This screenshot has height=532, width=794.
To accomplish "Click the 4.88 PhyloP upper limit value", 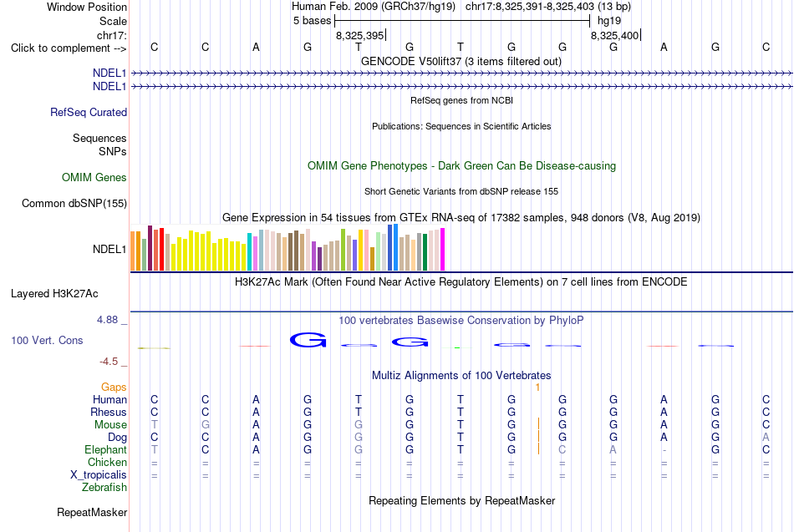I will click(x=107, y=320).
